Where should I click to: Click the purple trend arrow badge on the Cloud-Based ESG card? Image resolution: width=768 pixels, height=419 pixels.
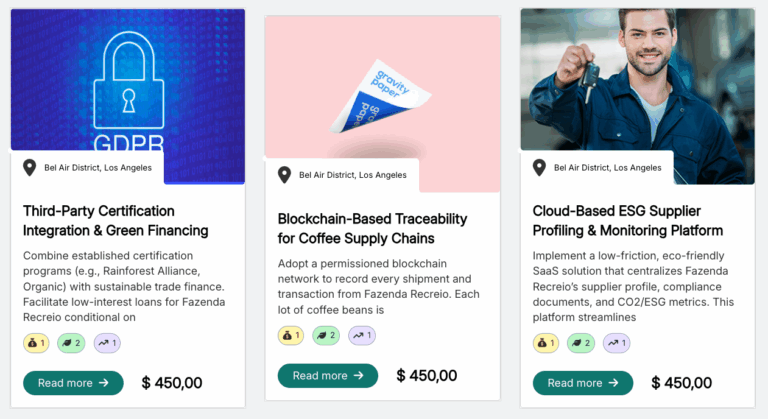pos(616,343)
